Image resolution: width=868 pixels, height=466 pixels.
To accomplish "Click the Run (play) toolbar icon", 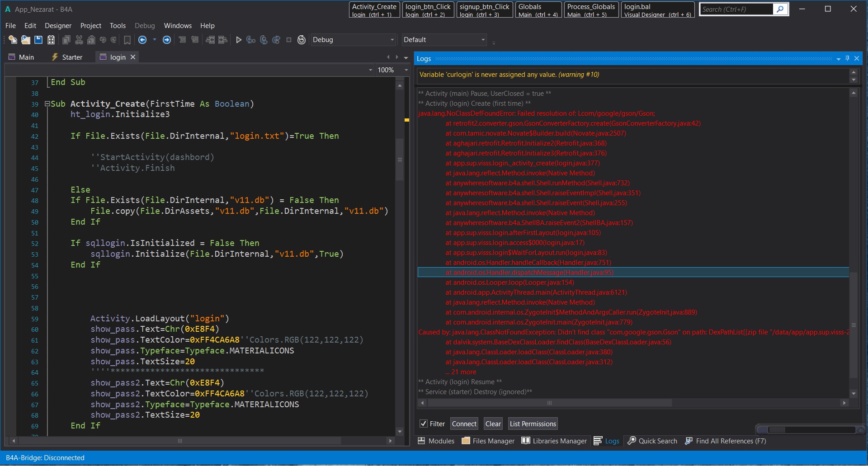I will tap(239, 40).
